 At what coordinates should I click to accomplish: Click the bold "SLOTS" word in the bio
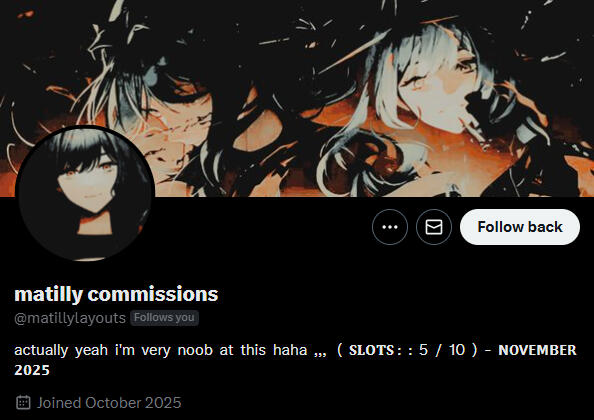(x=372, y=350)
